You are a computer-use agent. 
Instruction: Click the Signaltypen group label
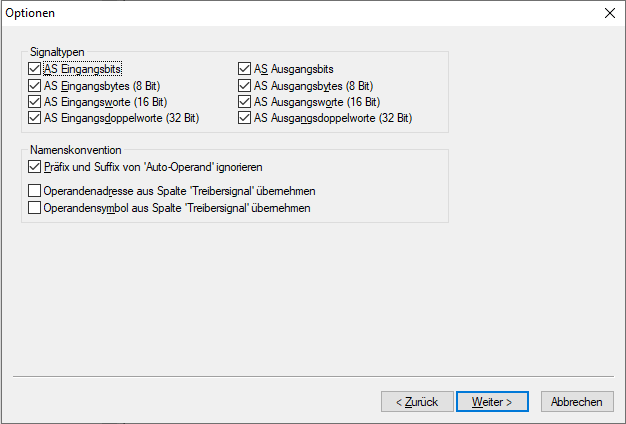click(x=58, y=51)
